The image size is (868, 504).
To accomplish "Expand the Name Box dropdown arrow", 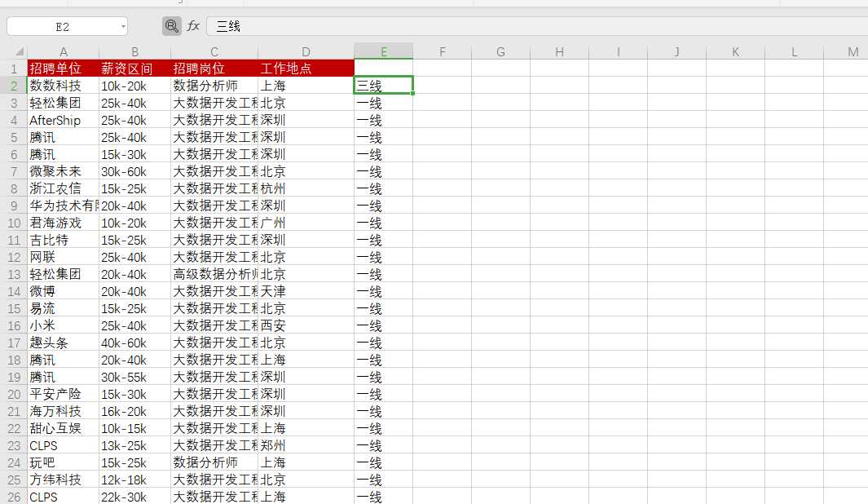I will [123, 27].
